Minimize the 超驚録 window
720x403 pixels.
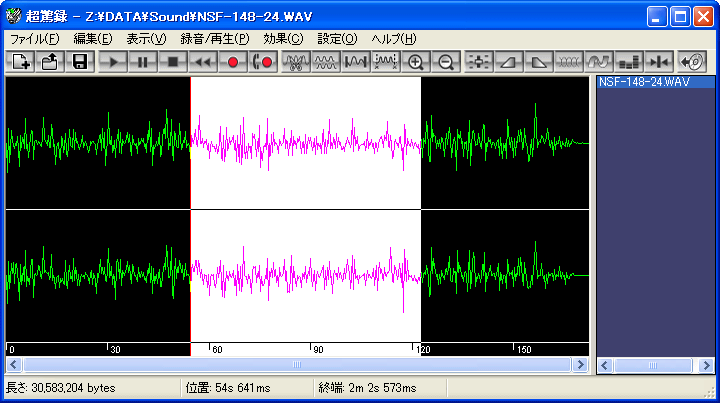[x=657, y=17]
